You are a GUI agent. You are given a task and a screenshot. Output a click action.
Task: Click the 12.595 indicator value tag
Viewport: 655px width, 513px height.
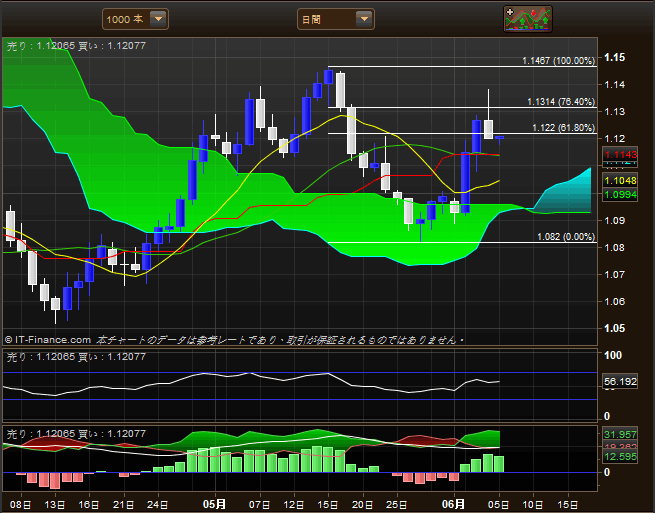(x=620, y=456)
